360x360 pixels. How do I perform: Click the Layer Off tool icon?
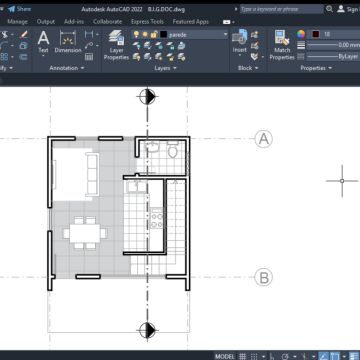[x=136, y=45]
